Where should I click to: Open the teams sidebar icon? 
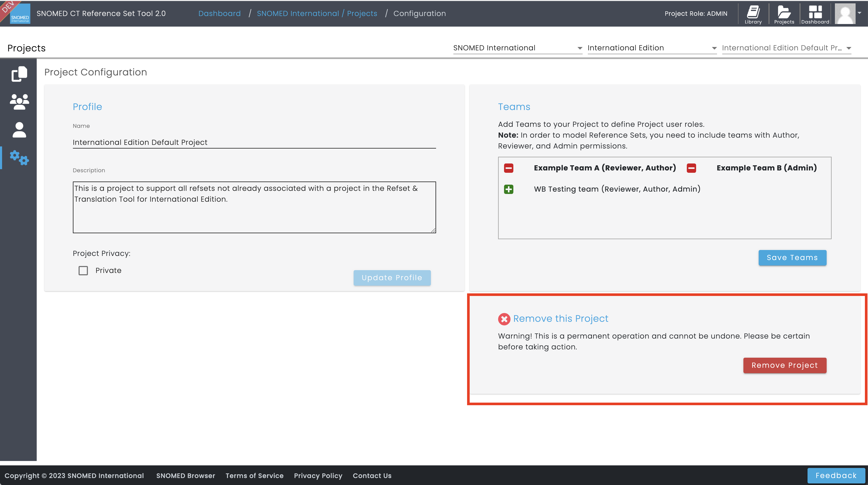[19, 102]
